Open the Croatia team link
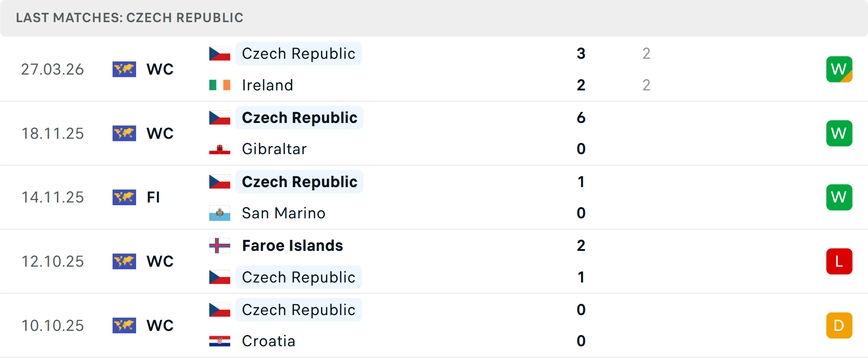This screenshot has height=358, width=868. (x=269, y=341)
